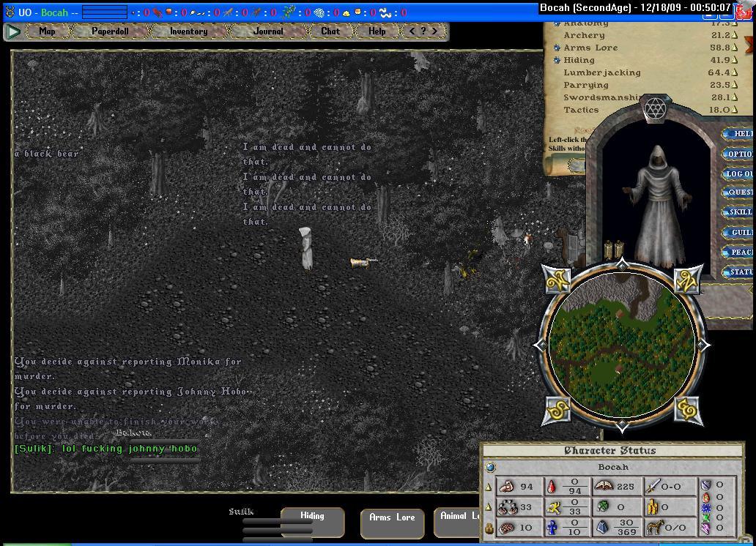Open the Paperdoll menu item

110,31
